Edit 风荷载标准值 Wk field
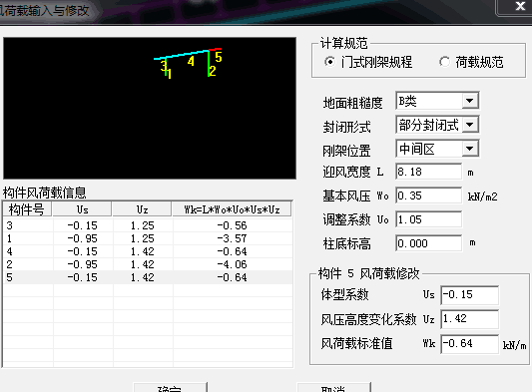 point(470,344)
